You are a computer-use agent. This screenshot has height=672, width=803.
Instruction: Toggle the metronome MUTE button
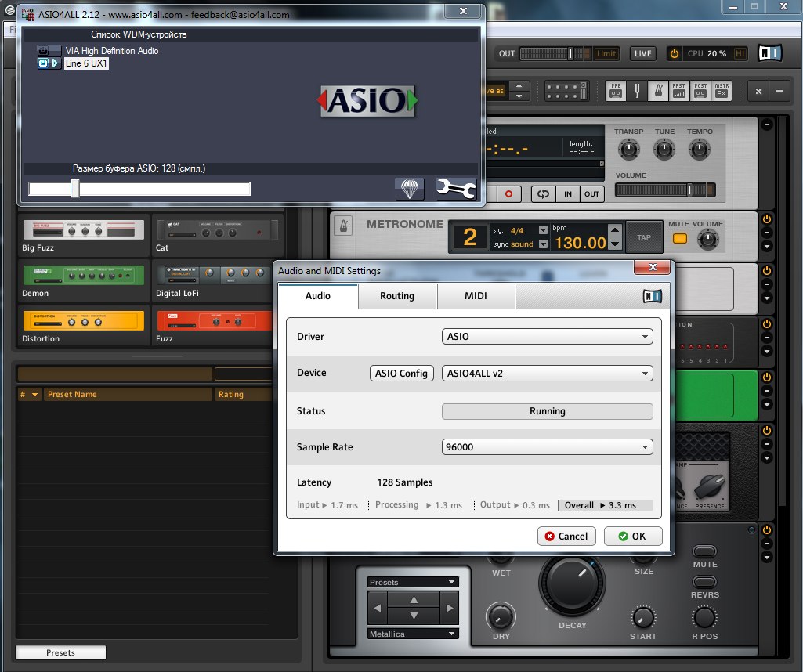coord(679,239)
